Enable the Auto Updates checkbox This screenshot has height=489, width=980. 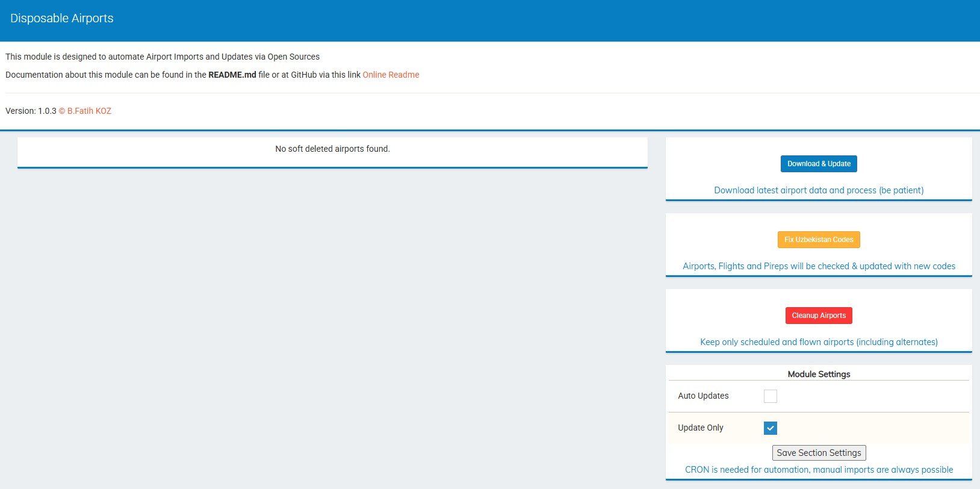770,396
